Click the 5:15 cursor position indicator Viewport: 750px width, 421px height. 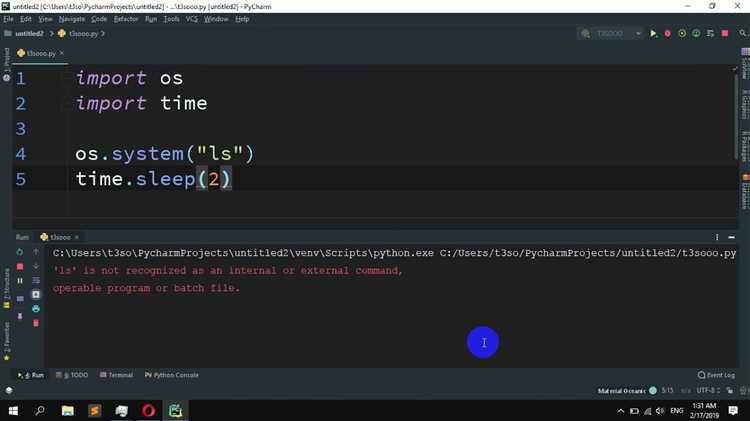(x=667, y=391)
